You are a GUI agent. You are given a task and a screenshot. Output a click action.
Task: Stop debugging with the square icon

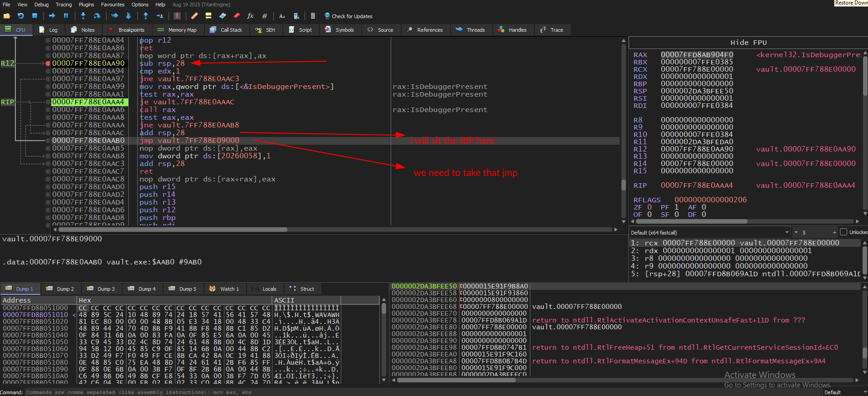34,16
